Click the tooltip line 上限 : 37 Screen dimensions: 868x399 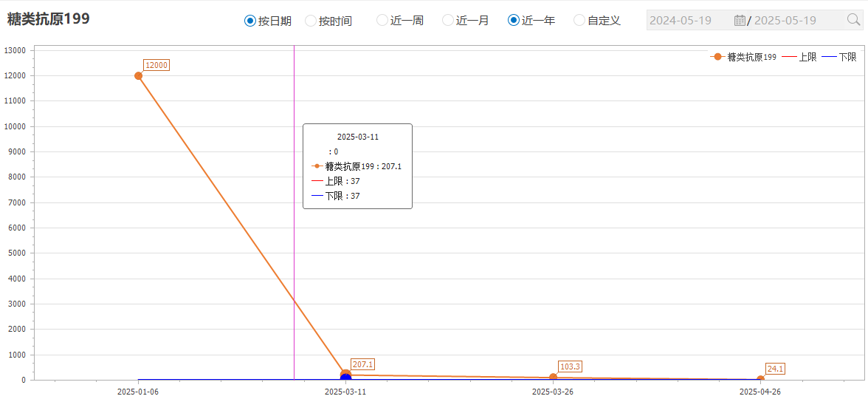(337, 180)
